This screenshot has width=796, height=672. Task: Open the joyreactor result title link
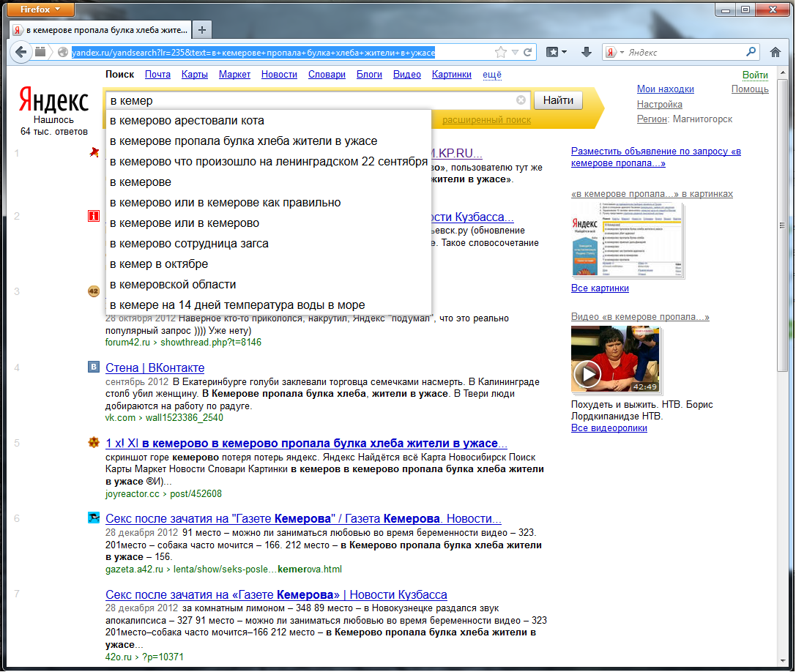(306, 443)
